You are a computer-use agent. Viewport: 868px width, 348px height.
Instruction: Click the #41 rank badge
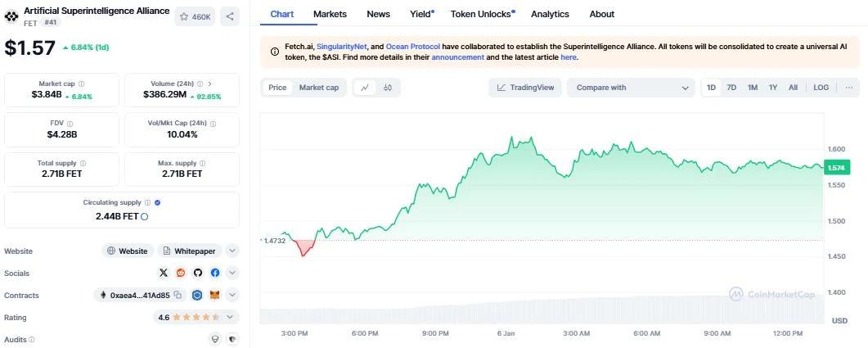coord(51,23)
